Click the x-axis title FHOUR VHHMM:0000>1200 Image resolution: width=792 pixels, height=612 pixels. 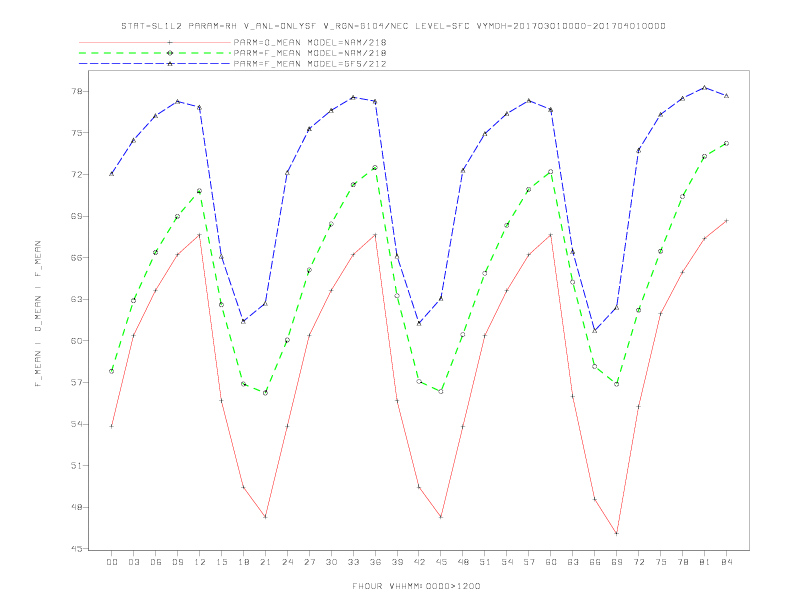[x=416, y=586]
